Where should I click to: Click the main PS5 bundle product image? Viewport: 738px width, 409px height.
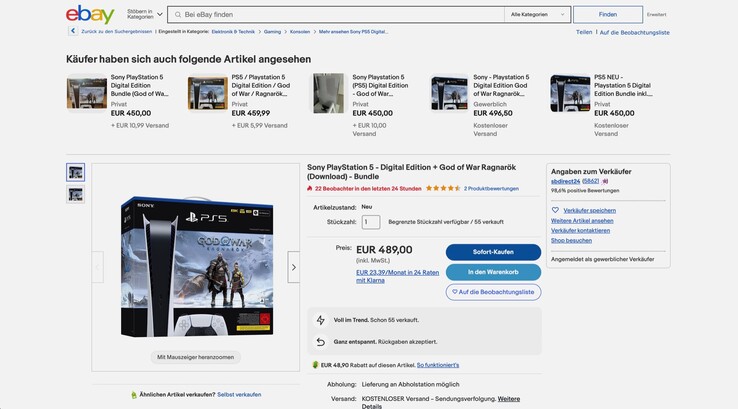pos(197,266)
